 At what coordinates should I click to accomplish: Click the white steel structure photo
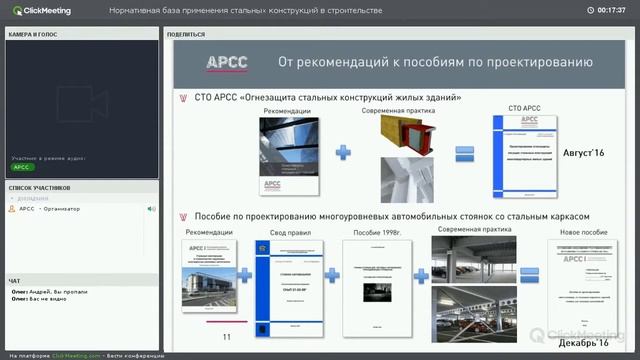click(x=407, y=180)
